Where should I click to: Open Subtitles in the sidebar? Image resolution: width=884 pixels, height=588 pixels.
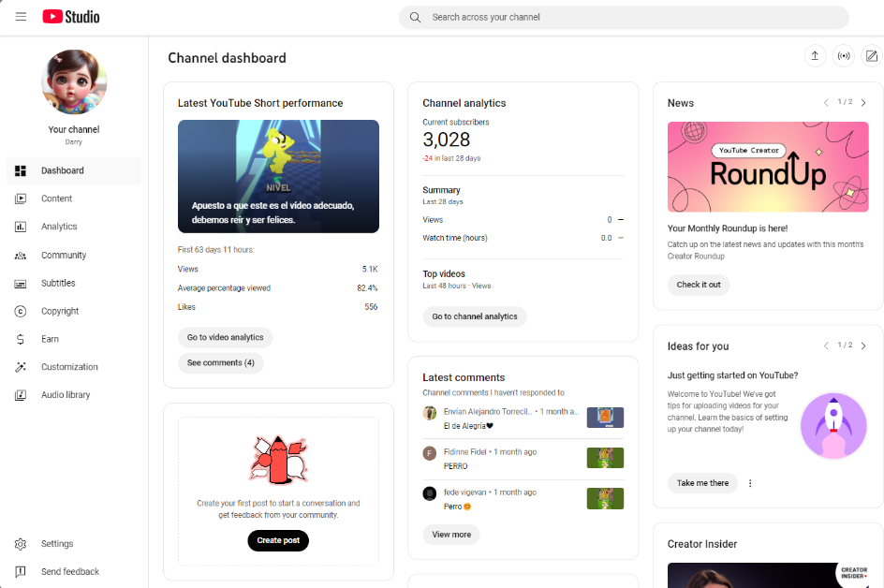point(74,283)
